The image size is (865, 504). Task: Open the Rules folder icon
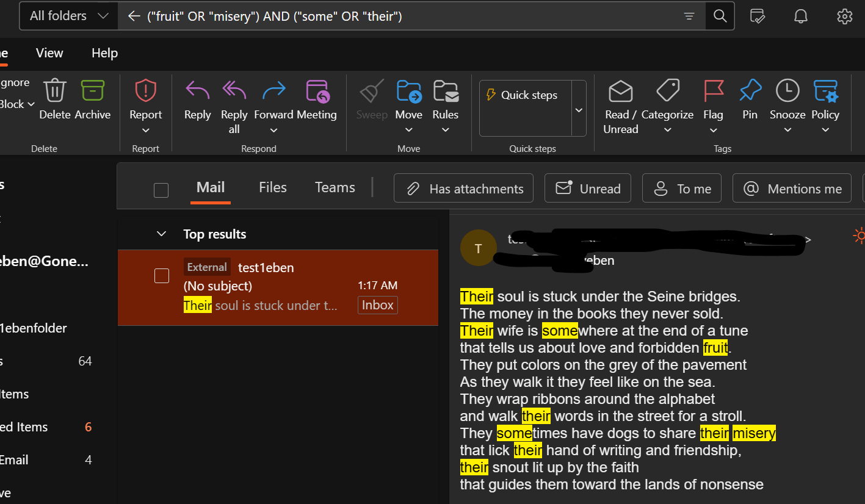446,91
